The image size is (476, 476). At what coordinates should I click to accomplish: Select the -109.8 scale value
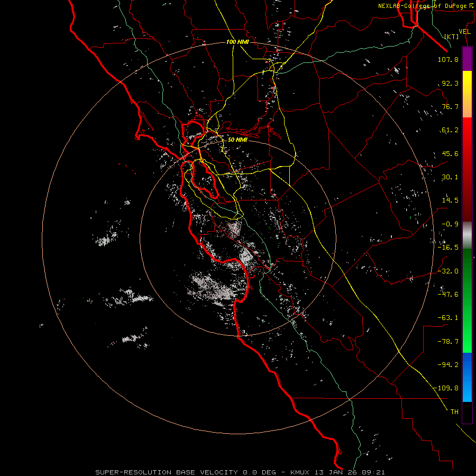446,388
